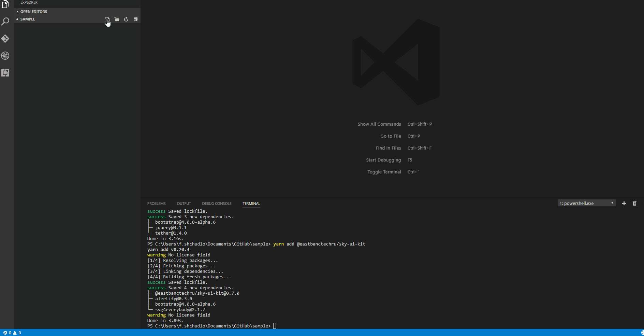Click '[3/4] Linking dependencies...' line
Viewport: 644px width, 336px height.
tap(185, 271)
